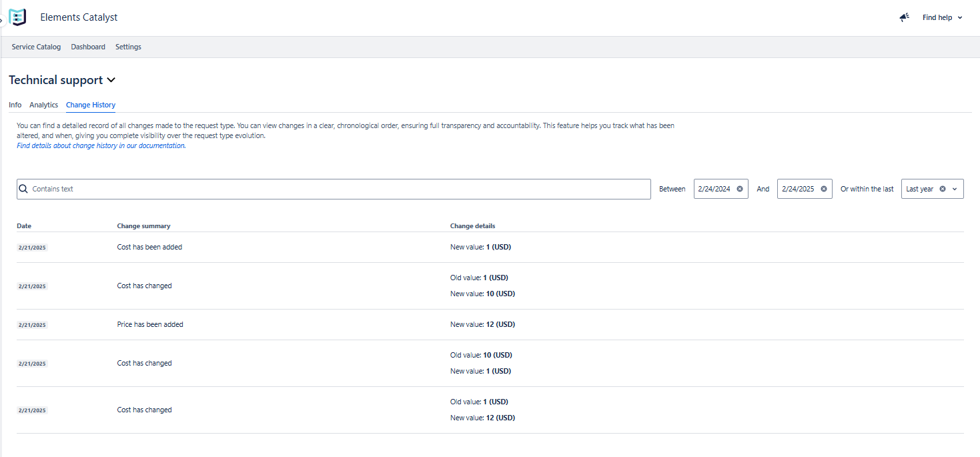The height and width of the screenshot is (457, 980).
Task: Clear the 2/24/2024 start date
Action: (x=740, y=189)
